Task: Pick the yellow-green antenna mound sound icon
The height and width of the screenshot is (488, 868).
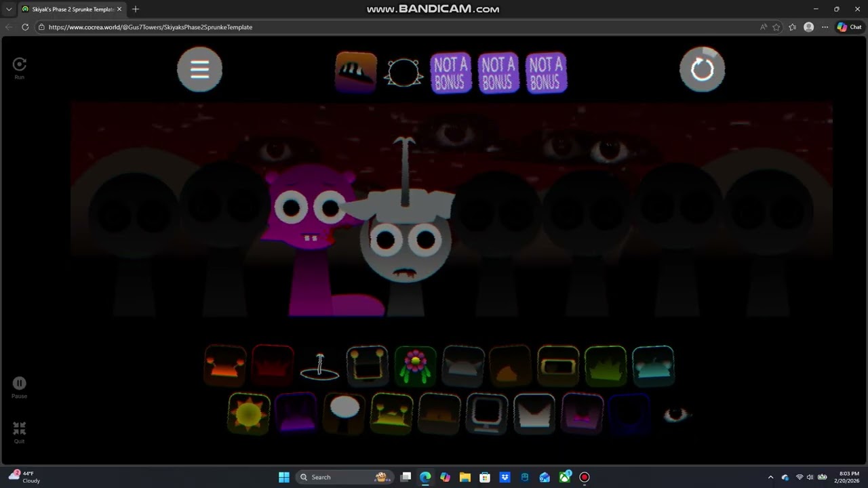Action: 391,413
